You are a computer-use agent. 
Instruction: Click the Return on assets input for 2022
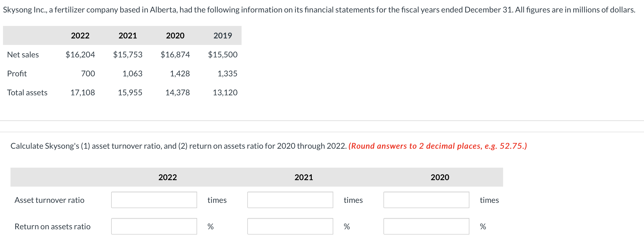click(154, 226)
